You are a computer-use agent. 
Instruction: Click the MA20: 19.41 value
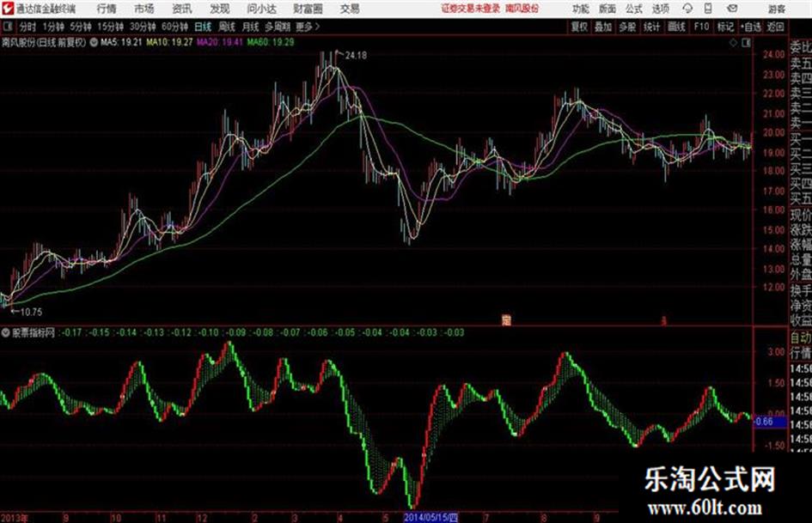pyautogui.click(x=220, y=42)
